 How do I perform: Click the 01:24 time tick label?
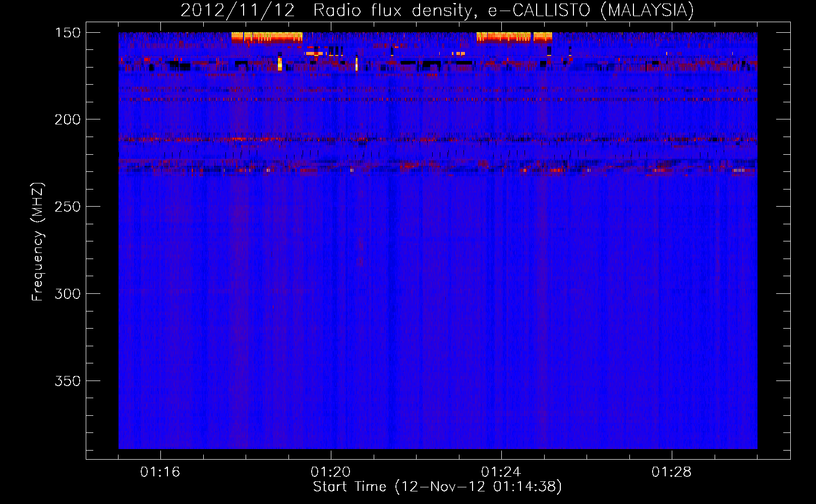click(501, 472)
